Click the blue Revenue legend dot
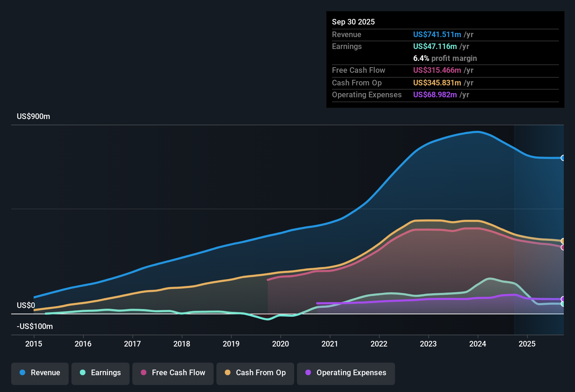575x392 pixels. click(22, 373)
